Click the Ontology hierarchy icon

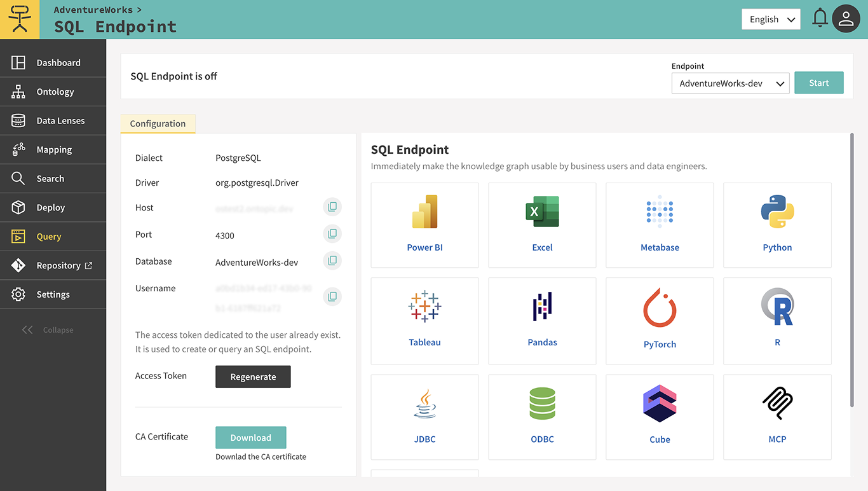(18, 92)
